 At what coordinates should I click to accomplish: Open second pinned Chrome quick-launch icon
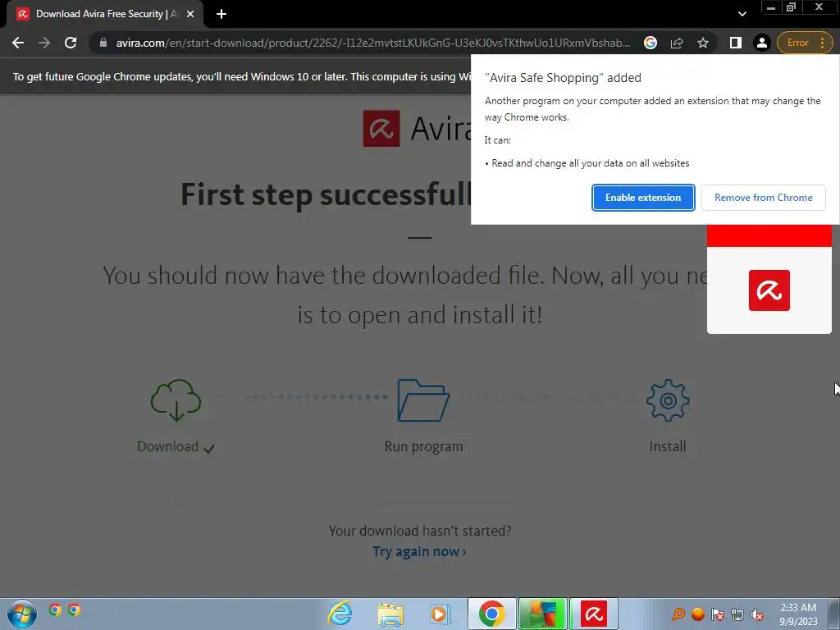pyautogui.click(x=74, y=609)
